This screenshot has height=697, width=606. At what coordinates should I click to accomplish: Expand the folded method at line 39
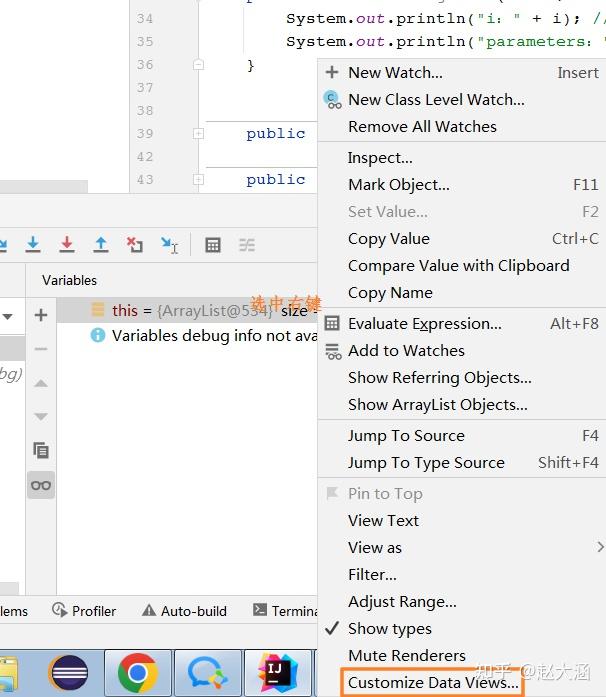tap(198, 134)
